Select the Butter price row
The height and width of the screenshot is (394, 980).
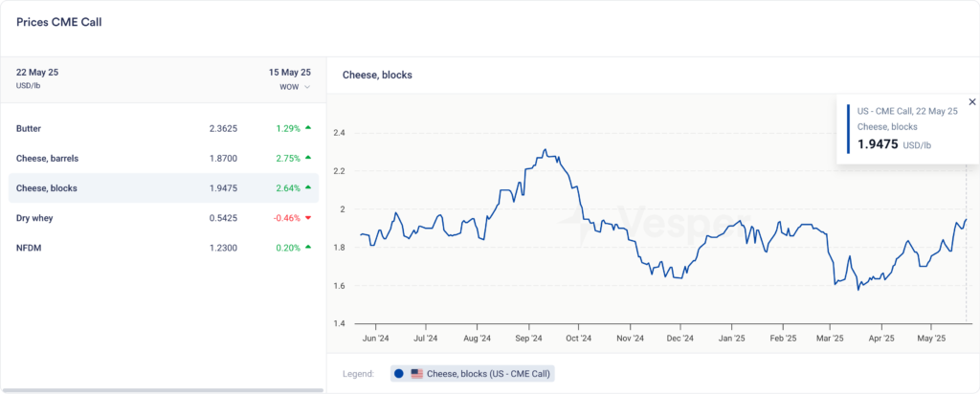pyautogui.click(x=167, y=128)
